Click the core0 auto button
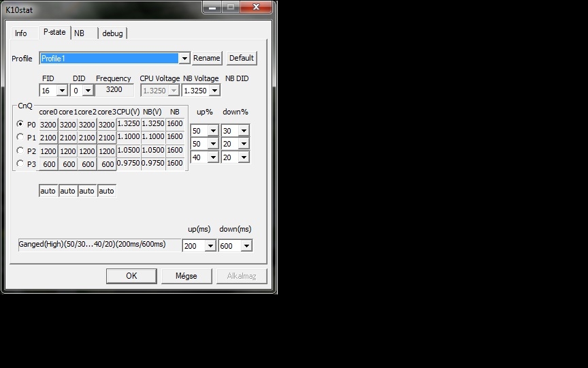 (48, 191)
